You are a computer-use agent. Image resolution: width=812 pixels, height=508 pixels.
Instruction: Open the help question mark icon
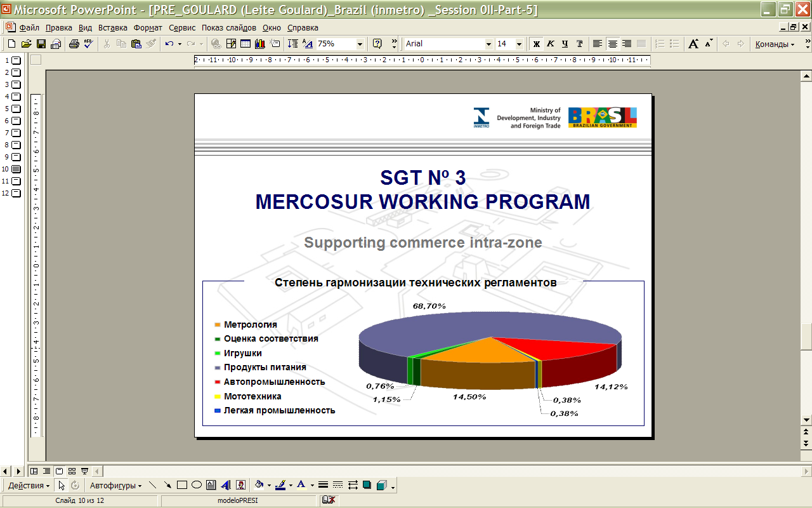(x=377, y=44)
